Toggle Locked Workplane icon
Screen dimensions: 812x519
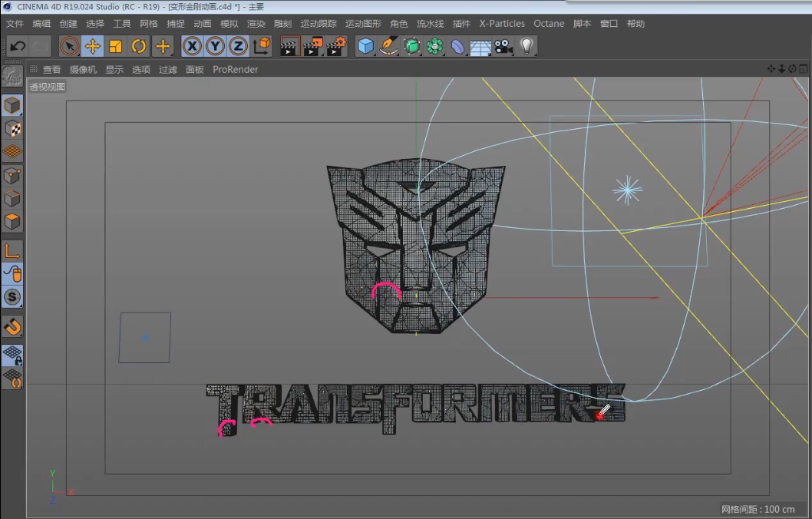tap(12, 355)
